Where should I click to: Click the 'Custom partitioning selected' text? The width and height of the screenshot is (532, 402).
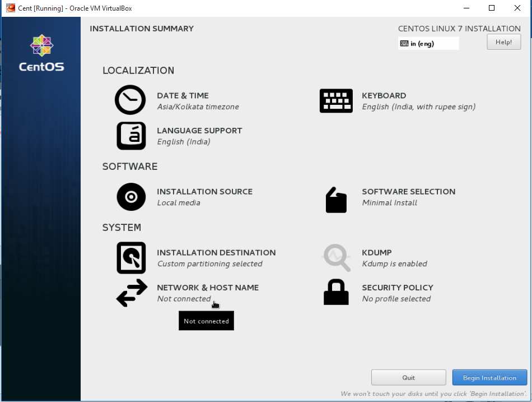tap(209, 264)
